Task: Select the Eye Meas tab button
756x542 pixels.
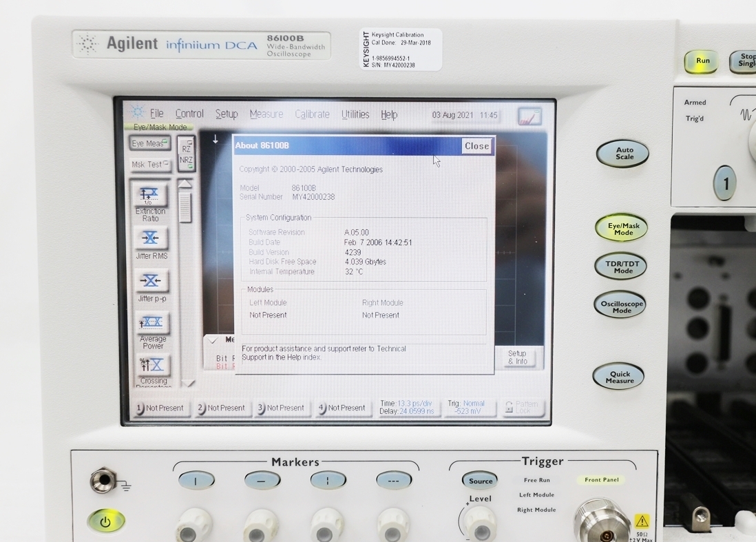Action: click(x=149, y=143)
